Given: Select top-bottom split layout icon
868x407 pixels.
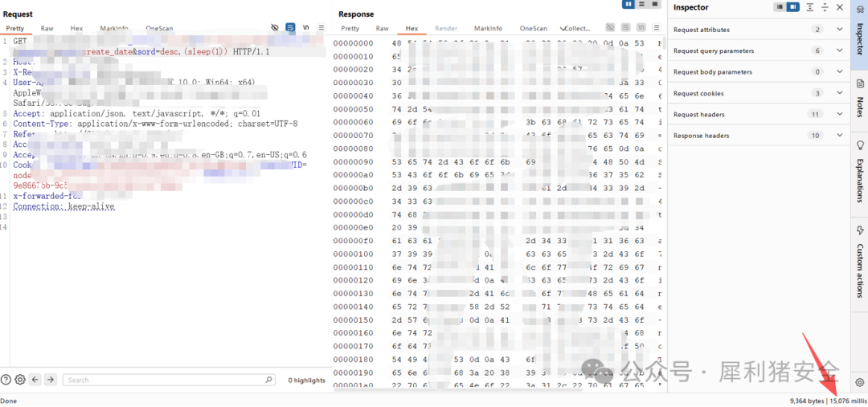Looking at the screenshot, I should click(642, 4).
